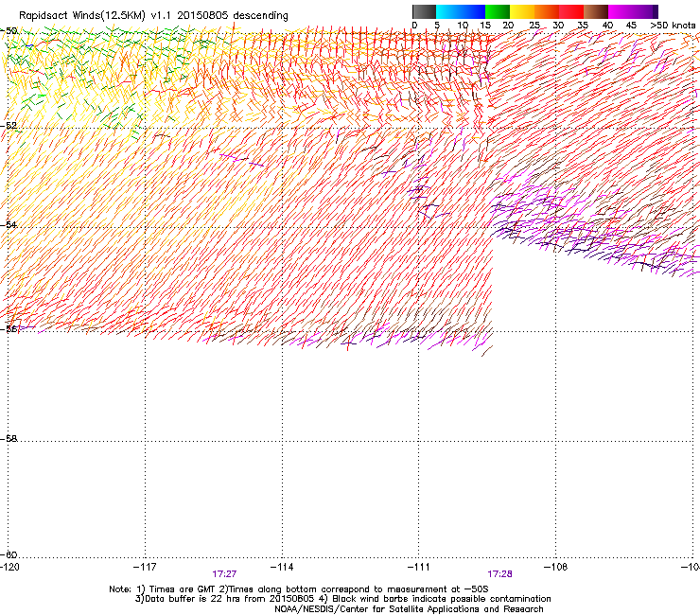Select the orange 25–30 knots legend segment
700x615 pixels.
coord(547,11)
